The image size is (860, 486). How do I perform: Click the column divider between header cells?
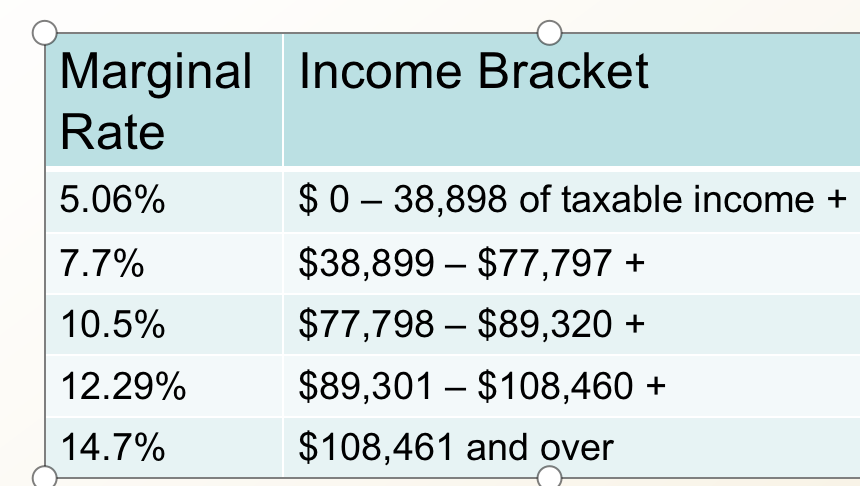[283, 100]
